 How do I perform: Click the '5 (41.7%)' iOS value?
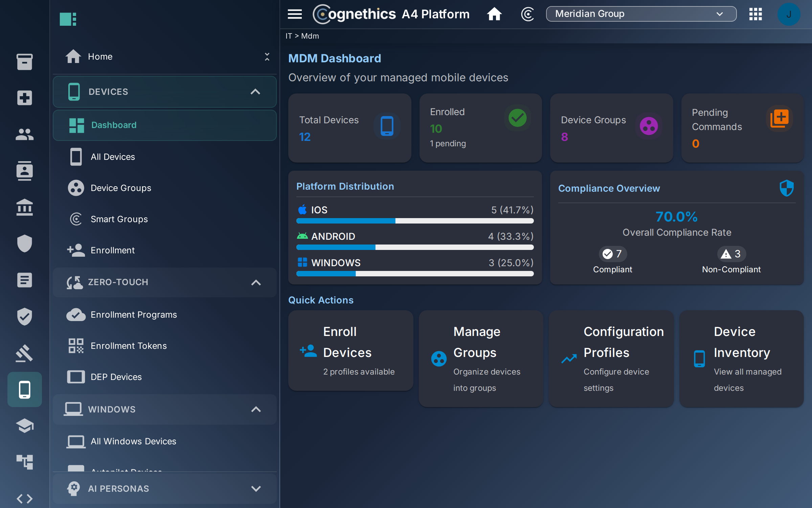click(512, 210)
